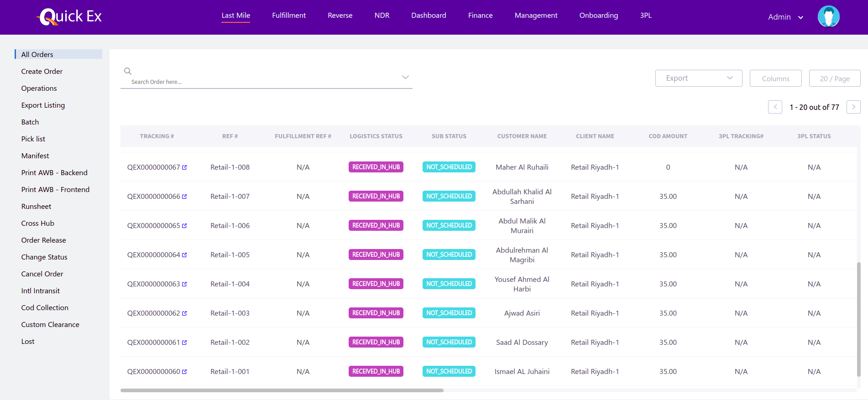Image resolution: width=868 pixels, height=400 pixels.
Task: Open the admin profile avatar
Action: pos(828,16)
